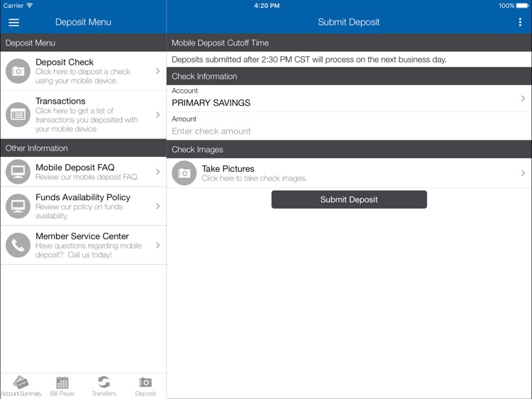Select the PRIMARY SAVINGS account value
Screen dimensions: 532x399
click(211, 103)
